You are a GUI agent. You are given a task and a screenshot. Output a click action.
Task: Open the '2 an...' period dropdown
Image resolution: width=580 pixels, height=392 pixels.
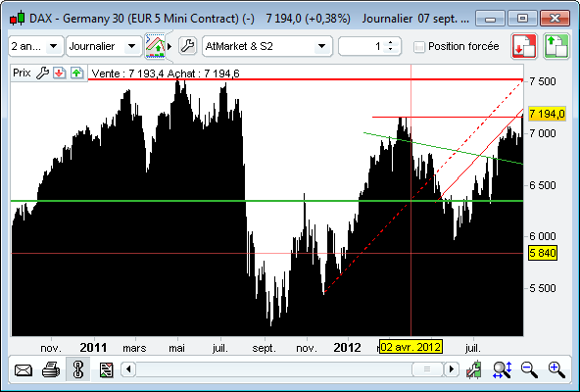tap(36, 46)
